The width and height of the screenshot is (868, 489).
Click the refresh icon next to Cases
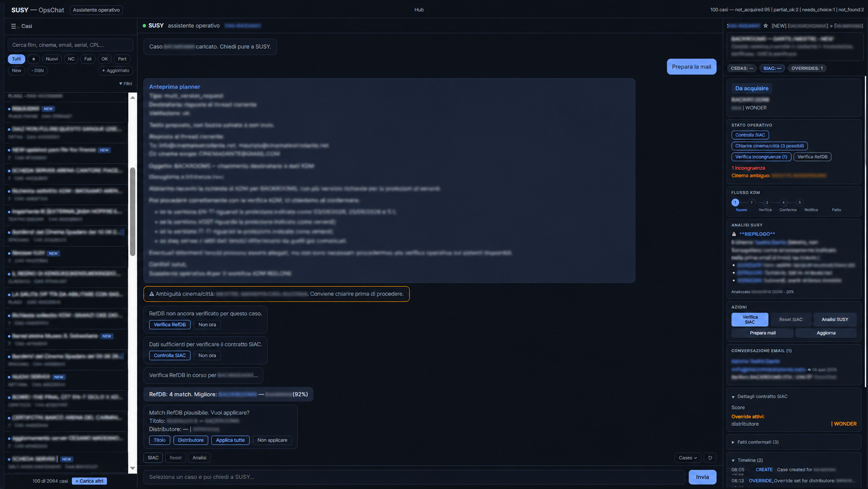point(710,458)
